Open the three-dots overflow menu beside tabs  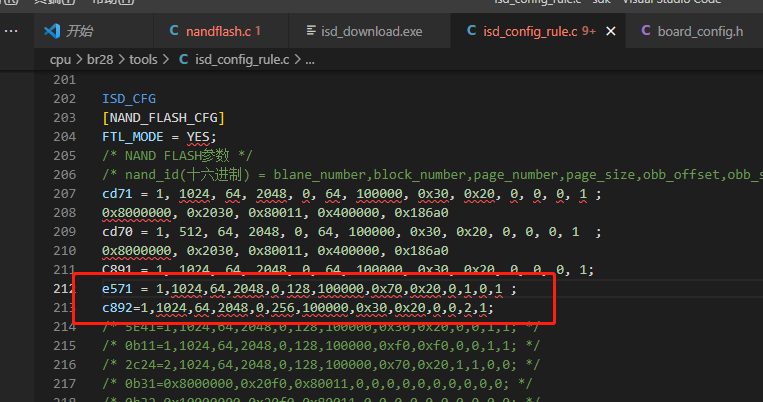11,31
